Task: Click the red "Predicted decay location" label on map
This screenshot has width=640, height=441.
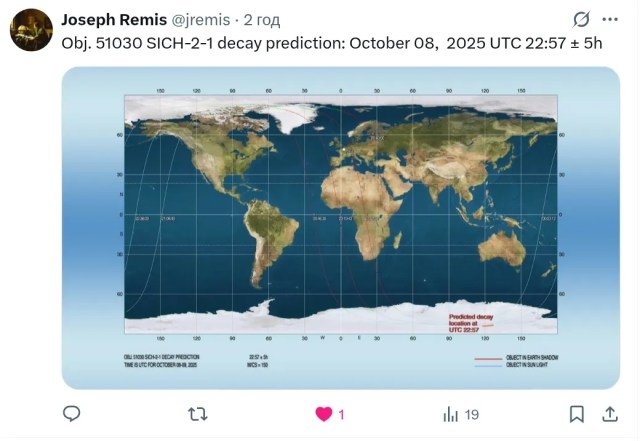Action: (x=470, y=321)
